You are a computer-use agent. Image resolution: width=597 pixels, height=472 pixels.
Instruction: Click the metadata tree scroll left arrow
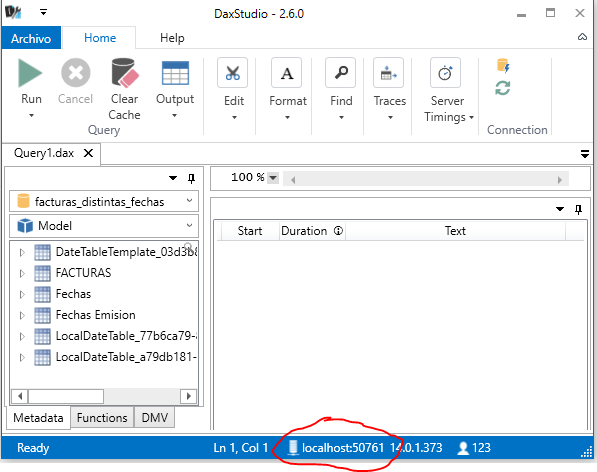pyautogui.click(x=20, y=396)
